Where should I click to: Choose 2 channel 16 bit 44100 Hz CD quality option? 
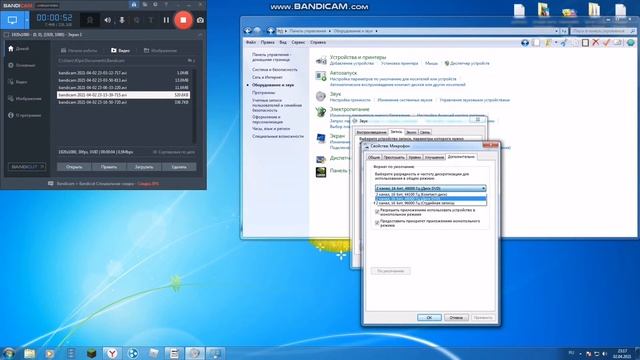tap(430, 195)
